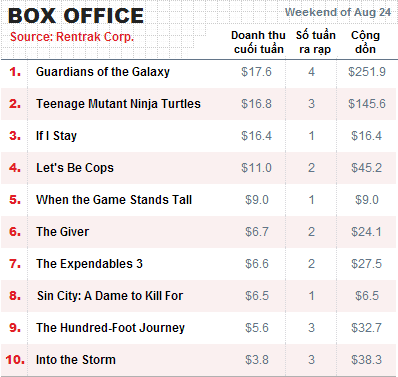Click The Giver movie title
This screenshot has width=398, height=377.
(x=63, y=232)
